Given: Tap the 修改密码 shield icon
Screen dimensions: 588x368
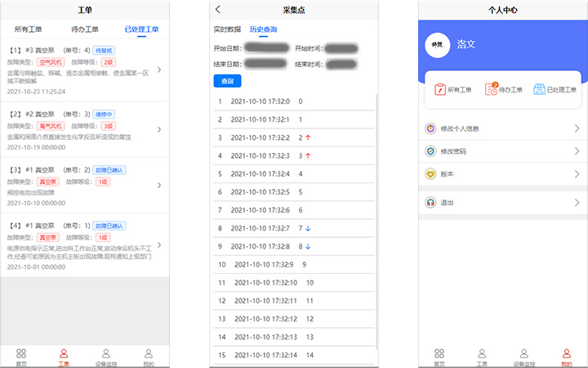Looking at the screenshot, I should click(430, 151).
